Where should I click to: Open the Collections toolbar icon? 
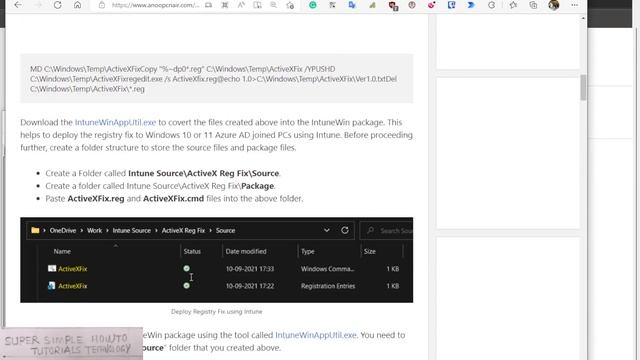pos(533,5)
